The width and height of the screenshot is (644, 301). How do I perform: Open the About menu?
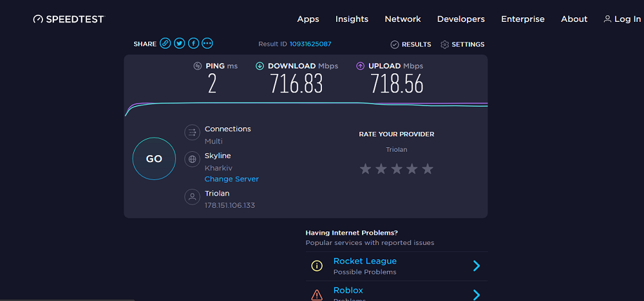pos(574,19)
